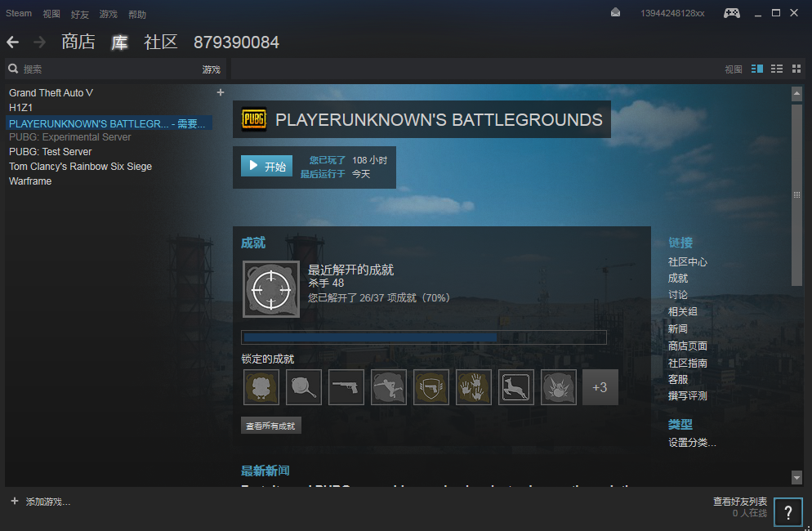Add category plus icon beside Grand Theft Auto V

(x=220, y=92)
